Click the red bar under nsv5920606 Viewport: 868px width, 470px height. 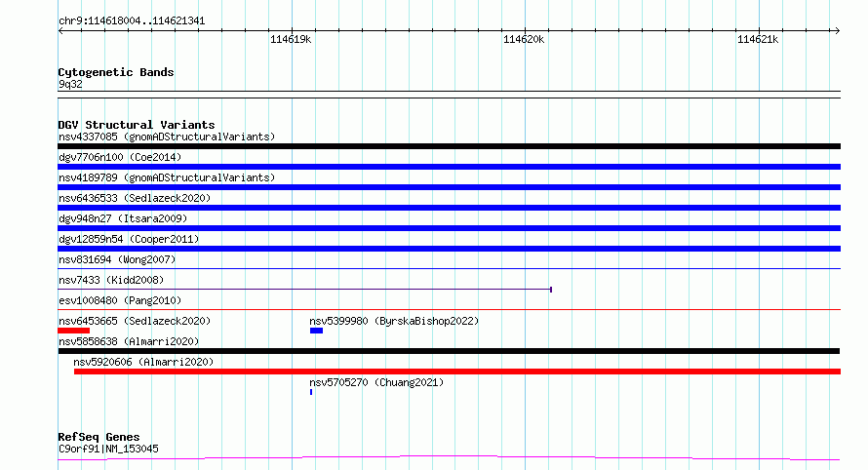tap(457, 372)
